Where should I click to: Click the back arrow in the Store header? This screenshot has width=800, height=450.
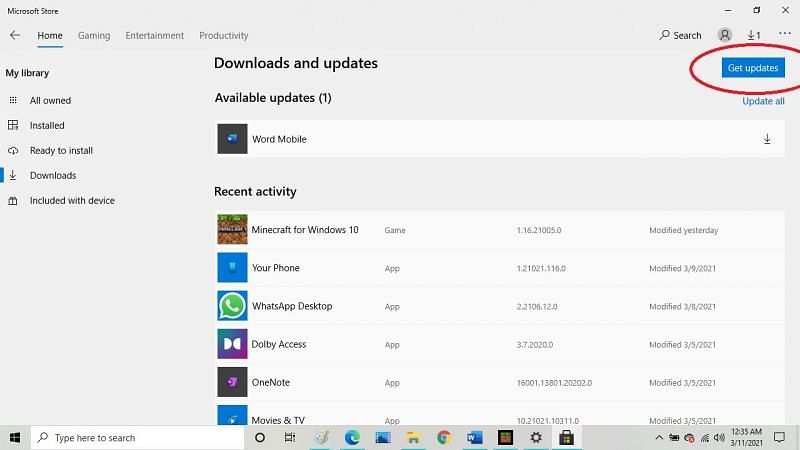pos(15,35)
